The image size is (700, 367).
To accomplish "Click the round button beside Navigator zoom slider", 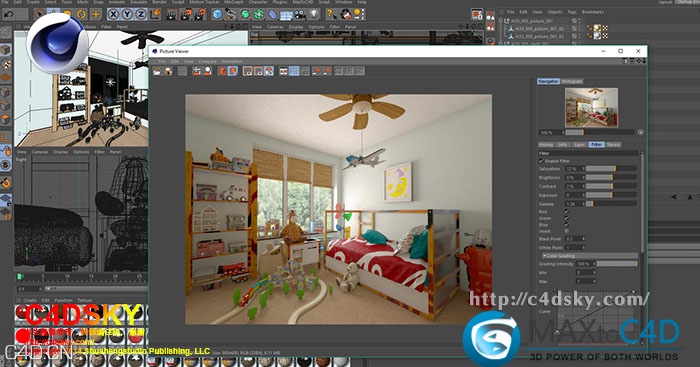I will coord(641,132).
